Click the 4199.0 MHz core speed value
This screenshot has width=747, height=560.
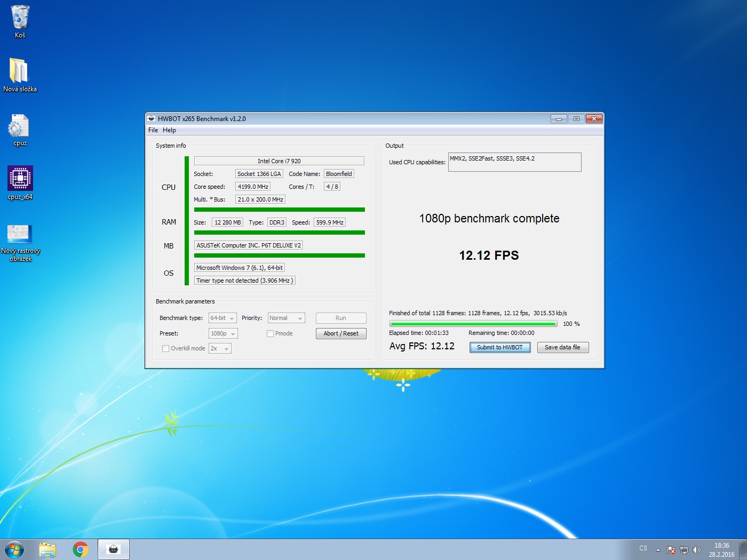click(x=253, y=187)
